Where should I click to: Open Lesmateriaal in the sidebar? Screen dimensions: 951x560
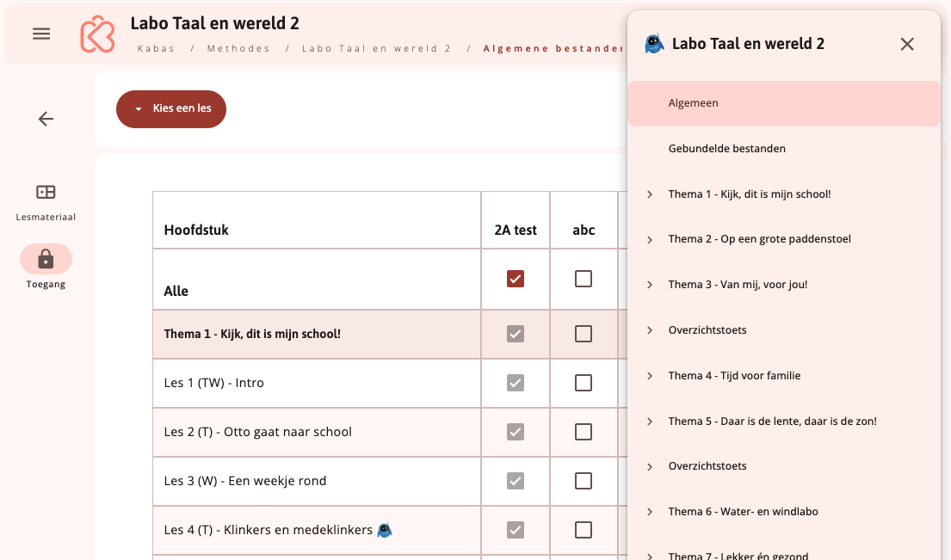pos(46,202)
